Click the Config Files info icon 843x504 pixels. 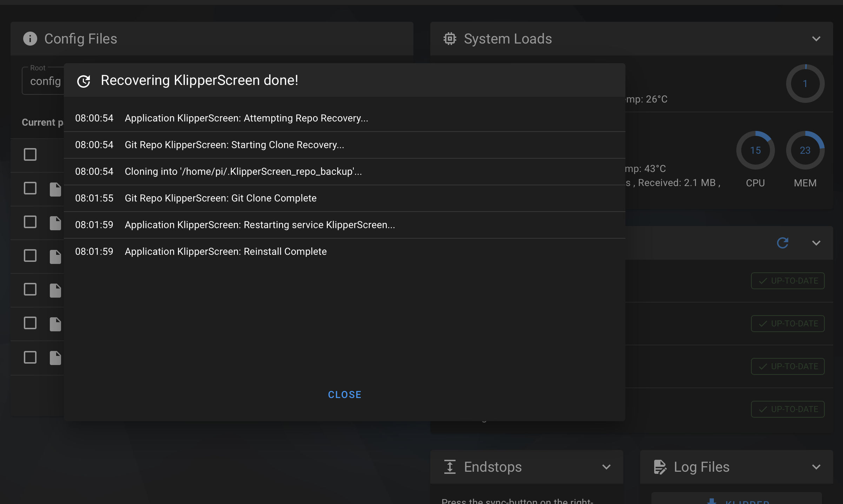pyautogui.click(x=30, y=39)
